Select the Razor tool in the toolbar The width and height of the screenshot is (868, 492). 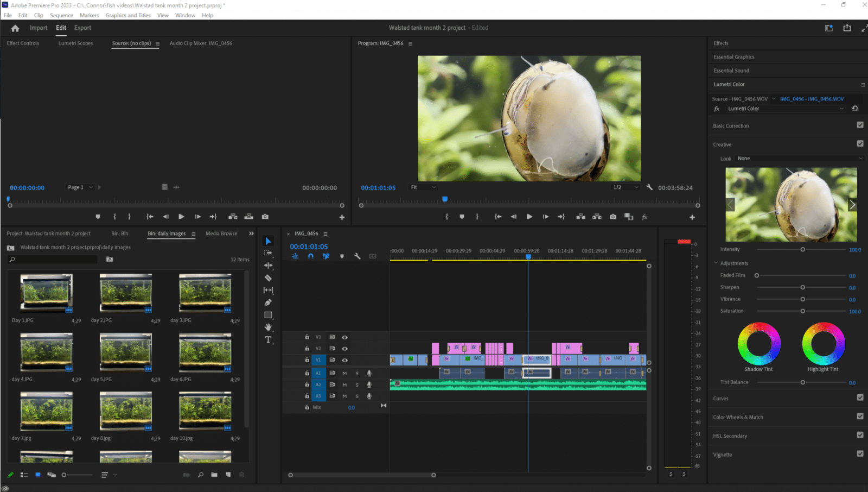pos(268,278)
